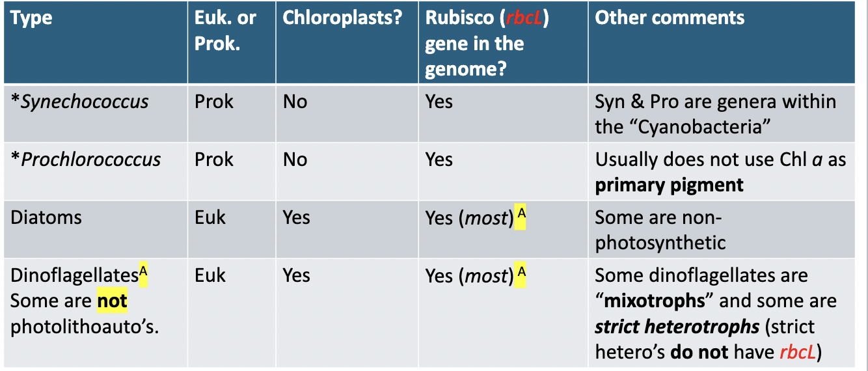
Task: Click "Euk" in the Diatoms row
Action: (x=210, y=217)
